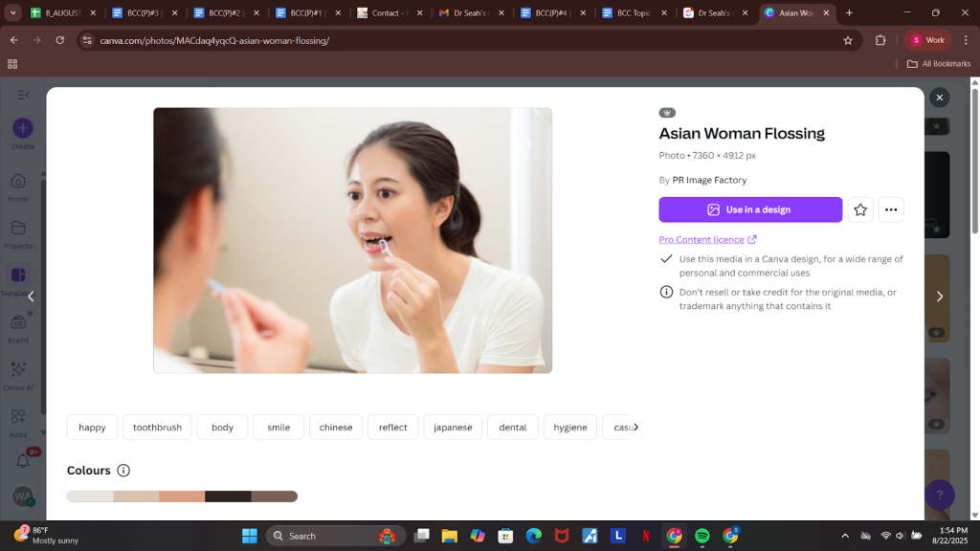The height and width of the screenshot is (551, 980).
Task: Go to Home in the Canva sidebar
Action: (18, 182)
